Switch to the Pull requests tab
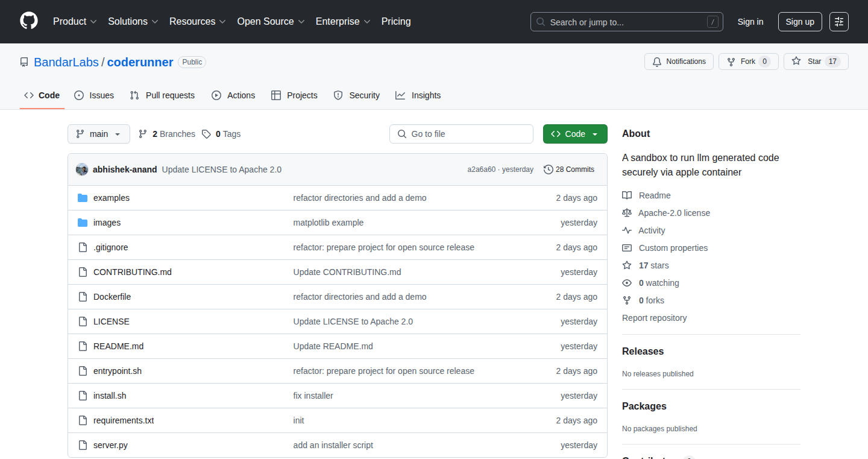The height and width of the screenshot is (459, 868). pos(163,95)
